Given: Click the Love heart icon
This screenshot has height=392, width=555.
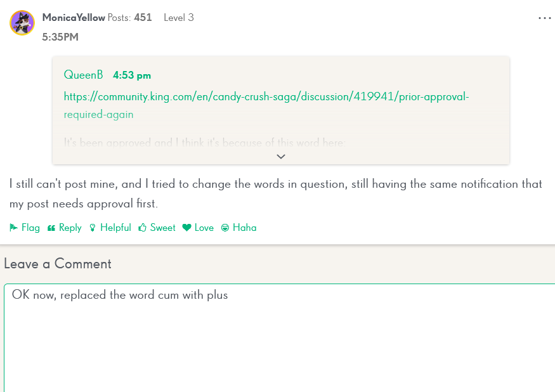Looking at the screenshot, I should [x=186, y=228].
